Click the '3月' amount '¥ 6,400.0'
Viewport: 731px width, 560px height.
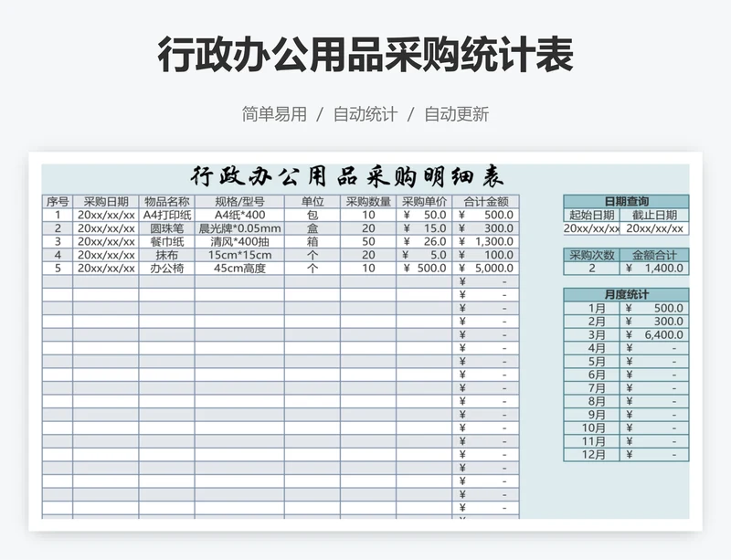click(654, 334)
